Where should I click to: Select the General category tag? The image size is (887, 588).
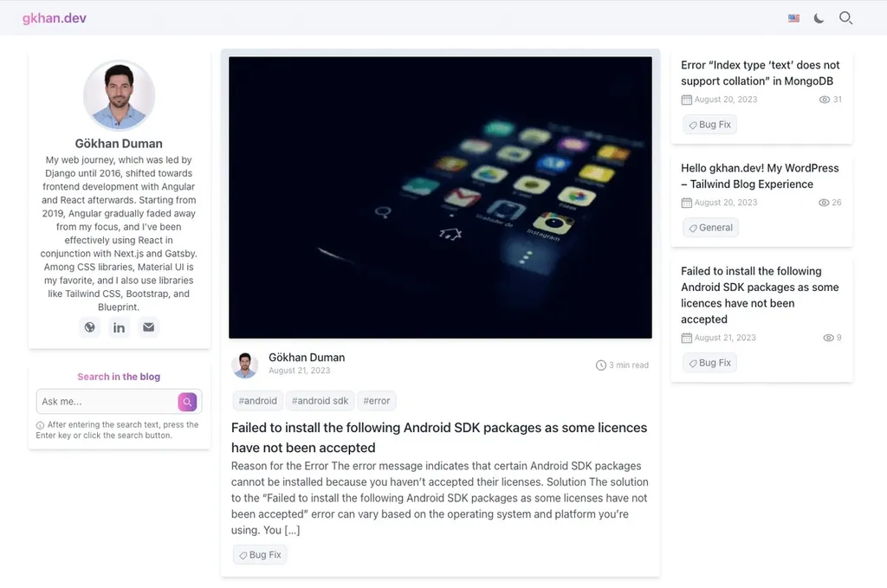pyautogui.click(x=710, y=227)
